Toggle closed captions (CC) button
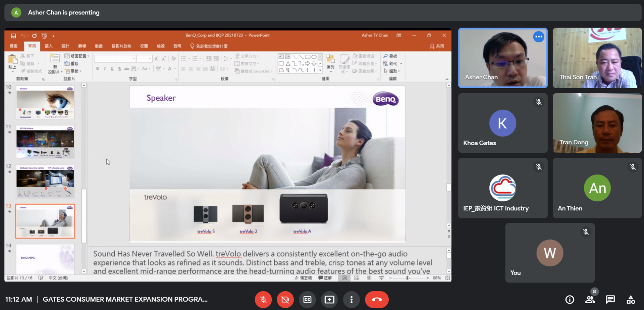 click(307, 300)
